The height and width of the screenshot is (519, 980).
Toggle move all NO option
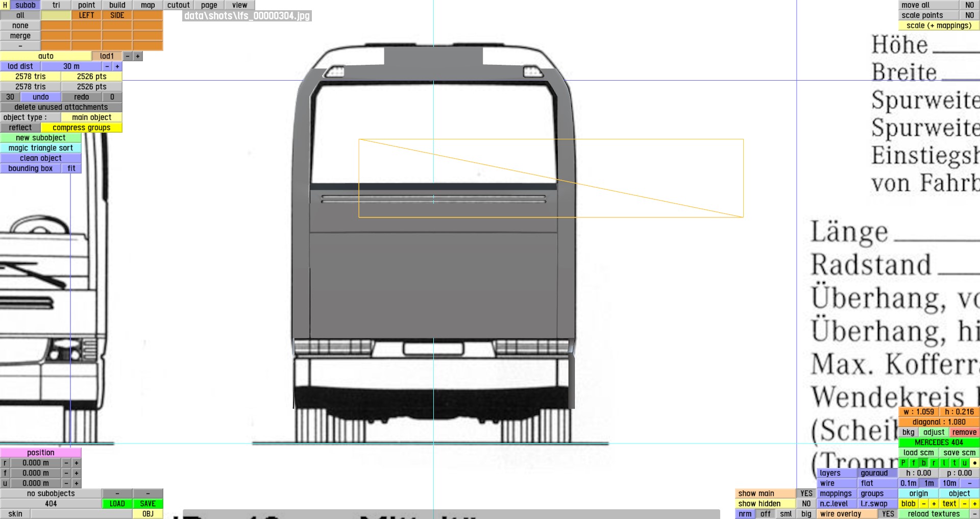tap(970, 5)
